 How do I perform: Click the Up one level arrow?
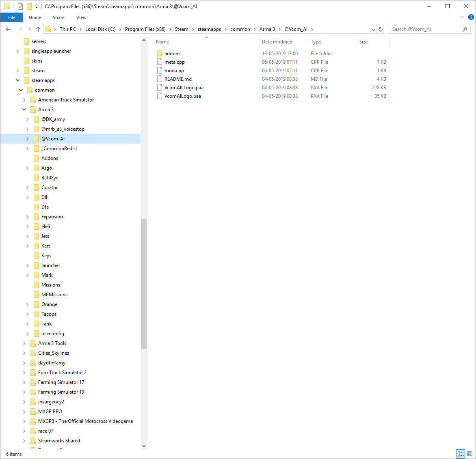38,29
